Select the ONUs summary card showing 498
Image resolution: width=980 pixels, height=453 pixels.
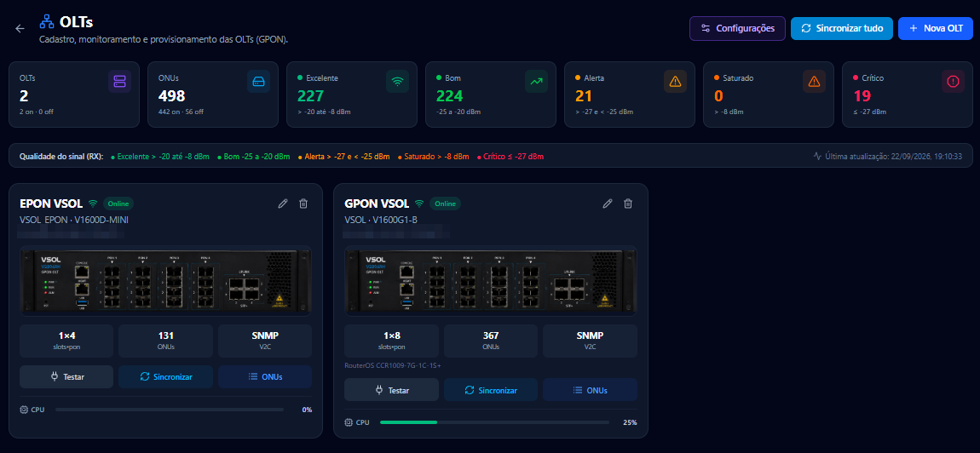tap(213, 95)
